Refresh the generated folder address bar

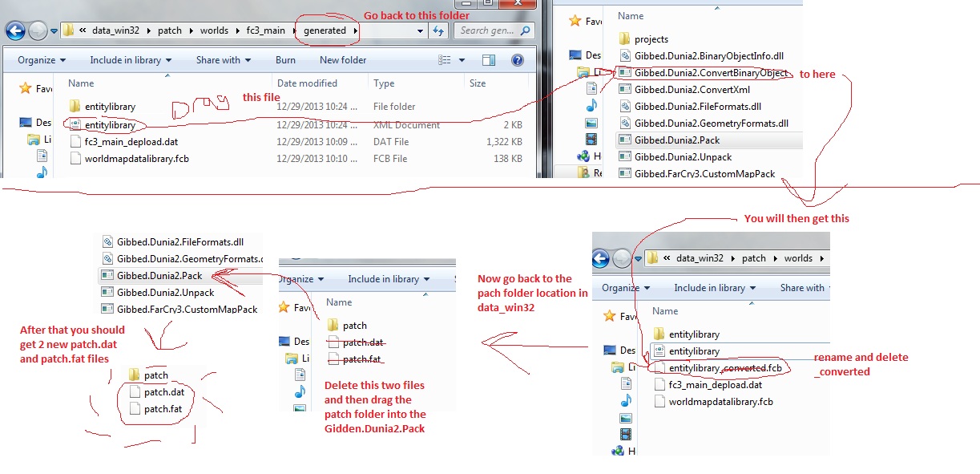(438, 30)
